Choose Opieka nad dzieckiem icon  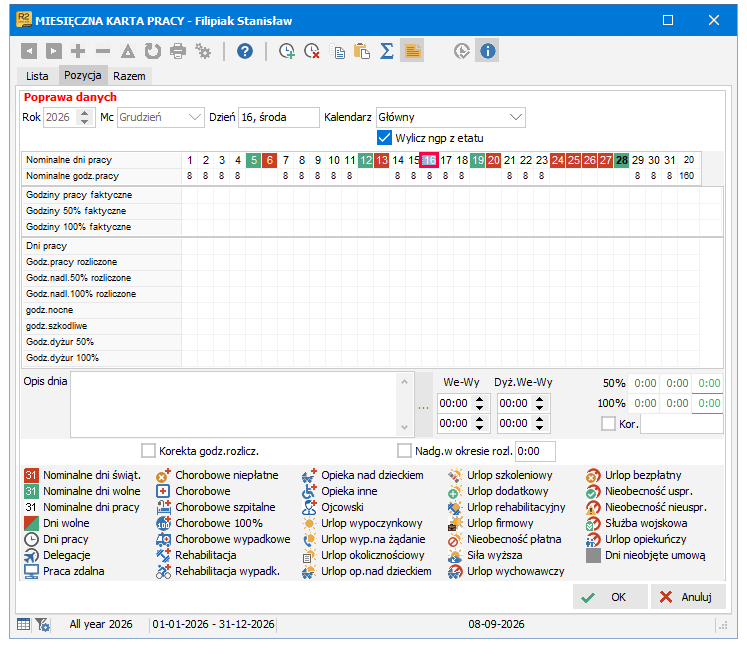309,475
